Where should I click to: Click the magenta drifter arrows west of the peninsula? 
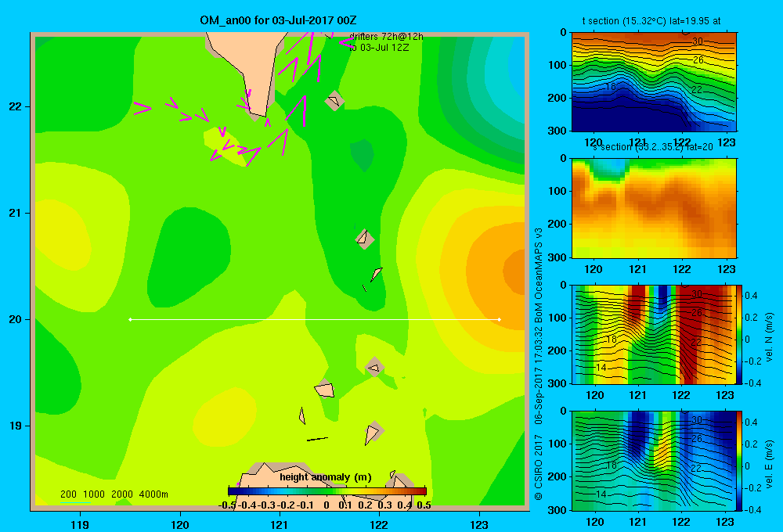(x=172, y=111)
